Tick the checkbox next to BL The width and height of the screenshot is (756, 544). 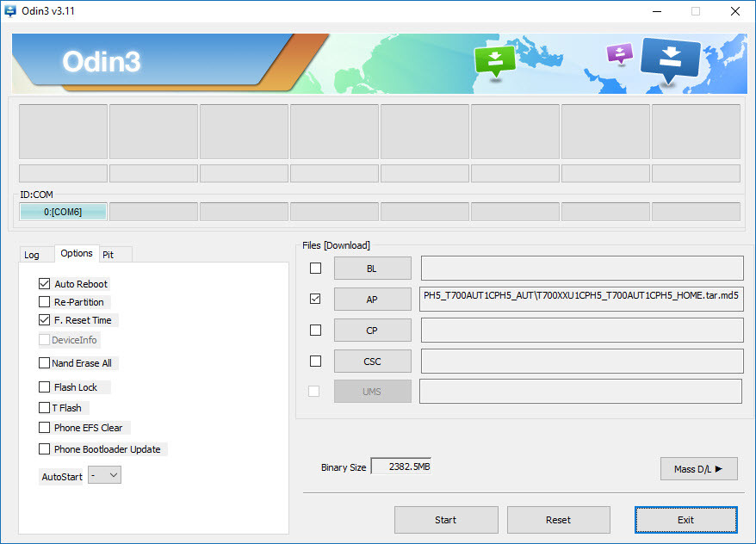[315, 269]
